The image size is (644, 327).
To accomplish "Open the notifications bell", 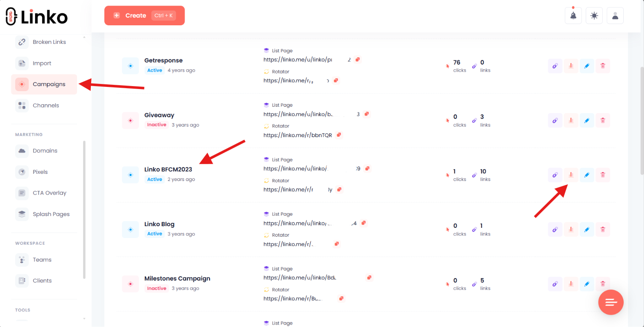I will click(573, 16).
